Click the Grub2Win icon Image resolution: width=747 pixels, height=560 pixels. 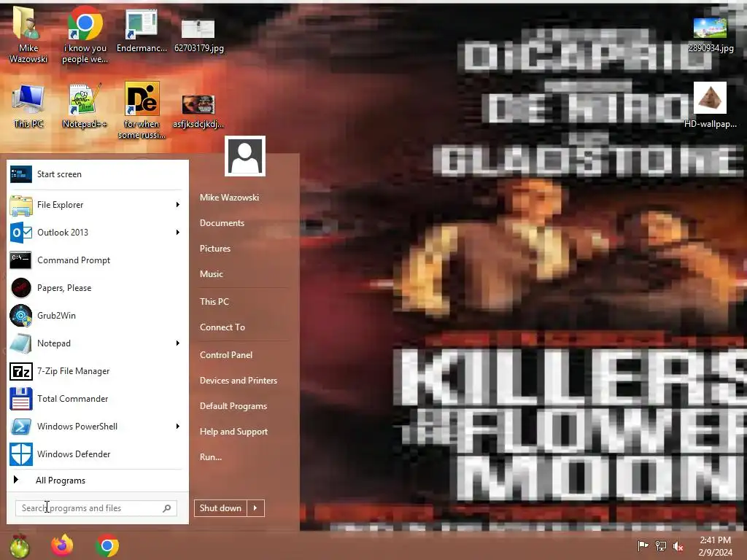(21, 315)
